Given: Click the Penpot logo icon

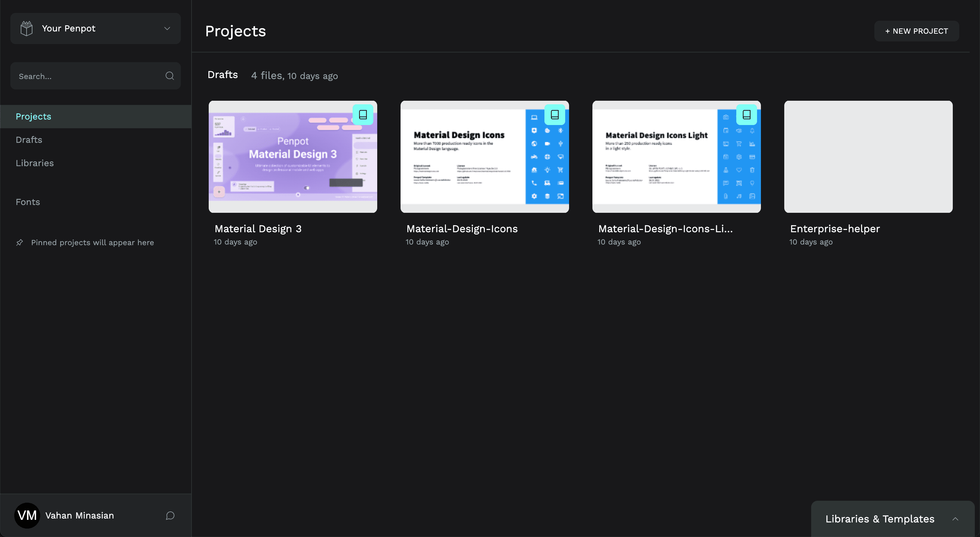Looking at the screenshot, I should pyautogui.click(x=27, y=29).
